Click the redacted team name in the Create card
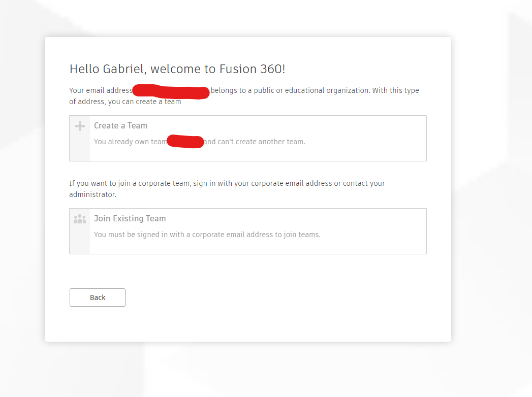Viewport: 532px width, 397px height. [185, 141]
